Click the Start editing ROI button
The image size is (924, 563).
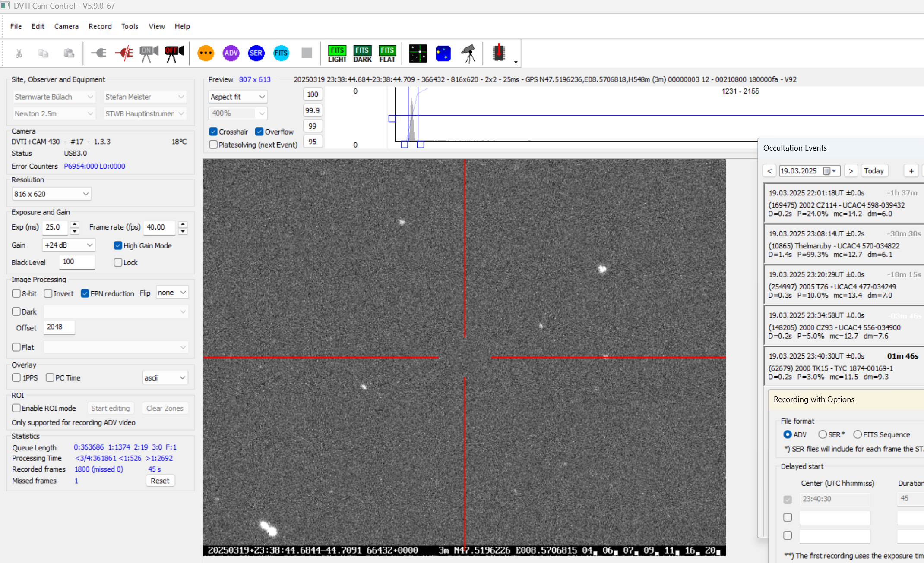(x=110, y=408)
